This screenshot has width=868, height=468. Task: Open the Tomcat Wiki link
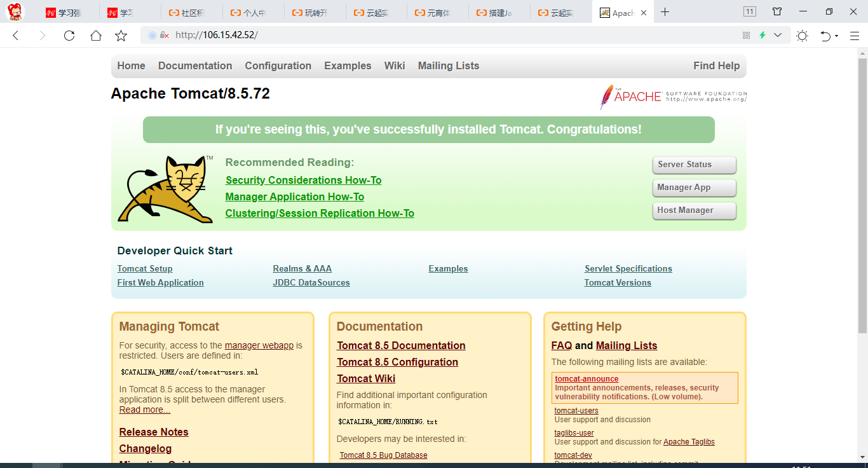(x=366, y=379)
